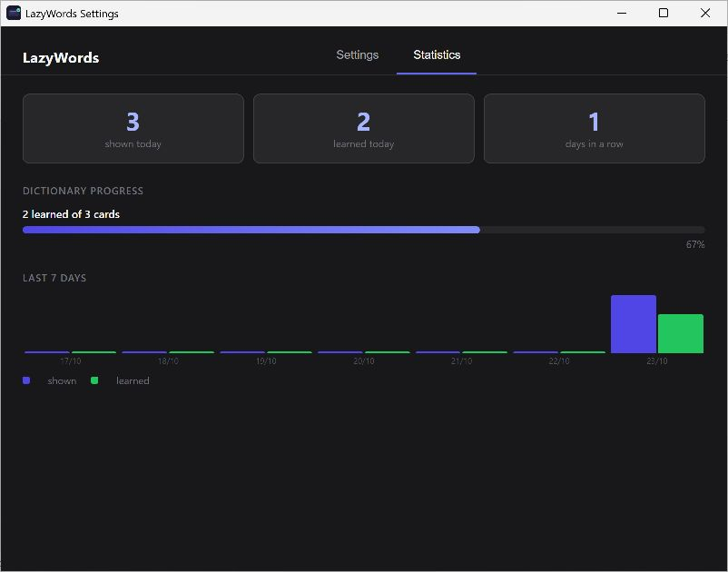This screenshot has width=728, height=572.
Task: Click the 18/10 date label
Action: (x=168, y=360)
